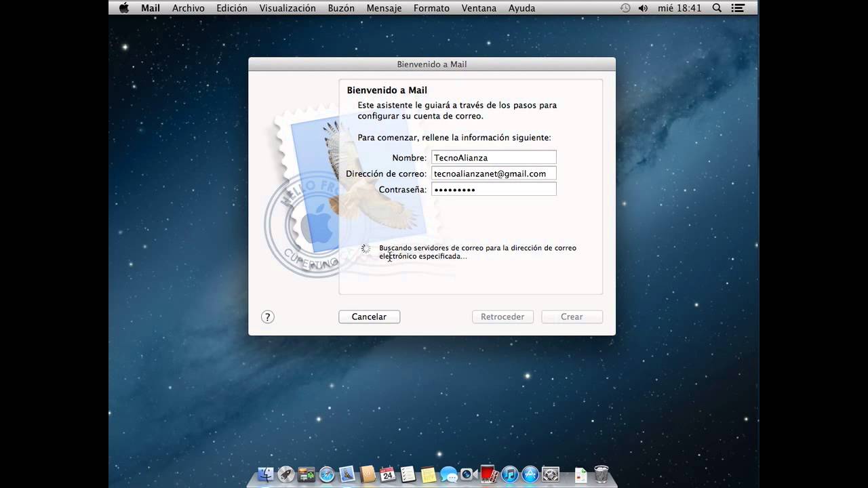Open Reminders checklist icon in Dock

coord(408,474)
